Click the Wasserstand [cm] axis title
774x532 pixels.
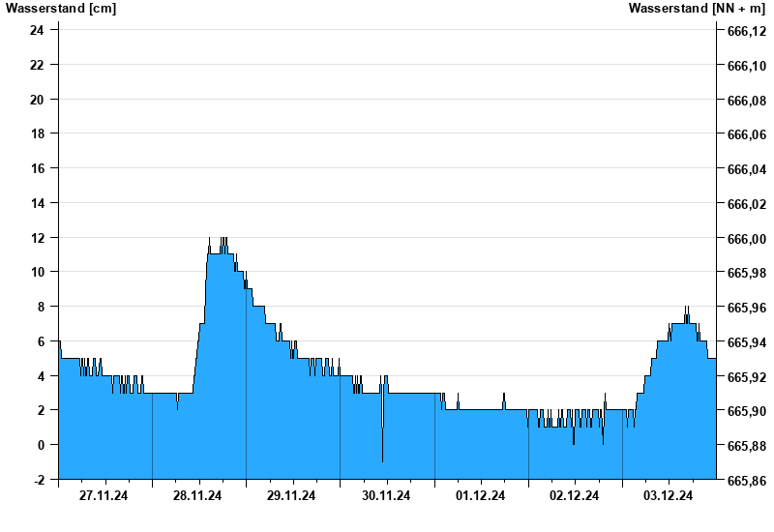61,9
